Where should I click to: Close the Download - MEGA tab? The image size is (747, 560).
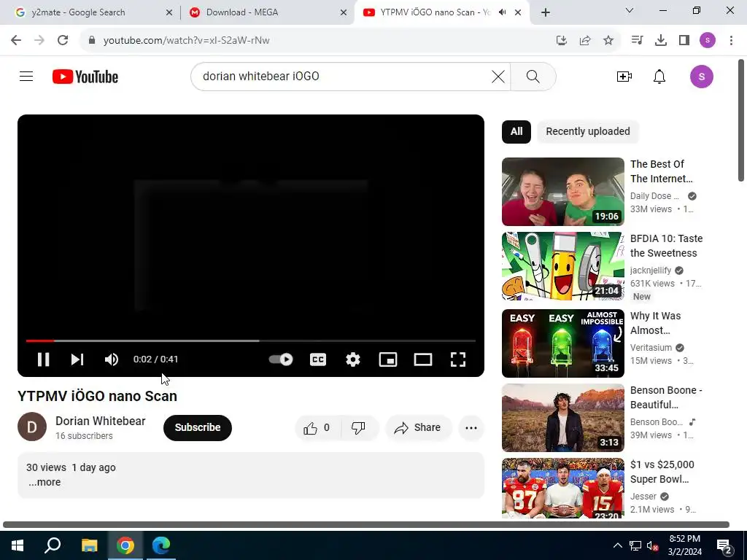(344, 12)
